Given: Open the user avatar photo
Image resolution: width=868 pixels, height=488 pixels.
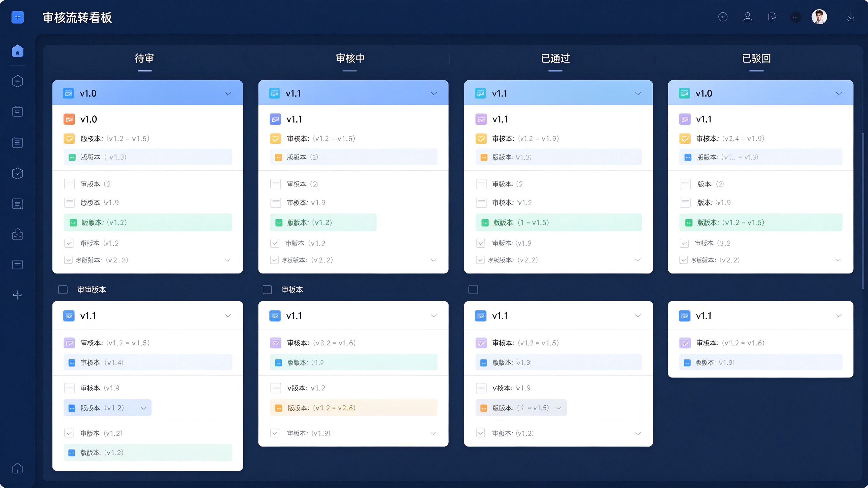Looking at the screenshot, I should [x=819, y=17].
